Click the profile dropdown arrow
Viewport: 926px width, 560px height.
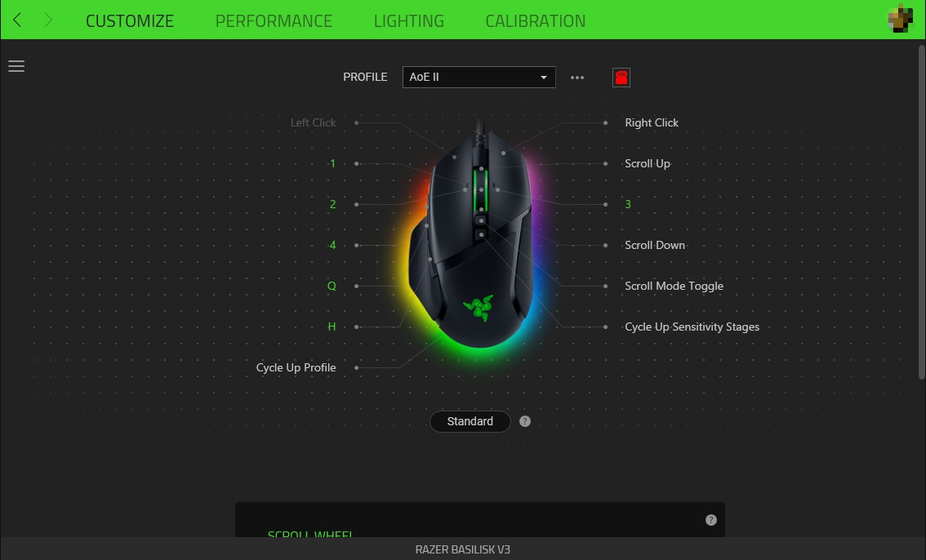pyautogui.click(x=543, y=78)
